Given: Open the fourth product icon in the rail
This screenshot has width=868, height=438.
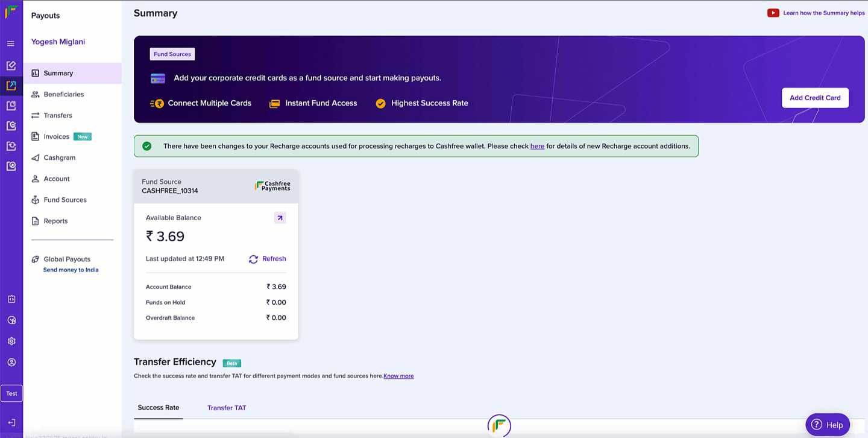Looking at the screenshot, I should (11, 125).
